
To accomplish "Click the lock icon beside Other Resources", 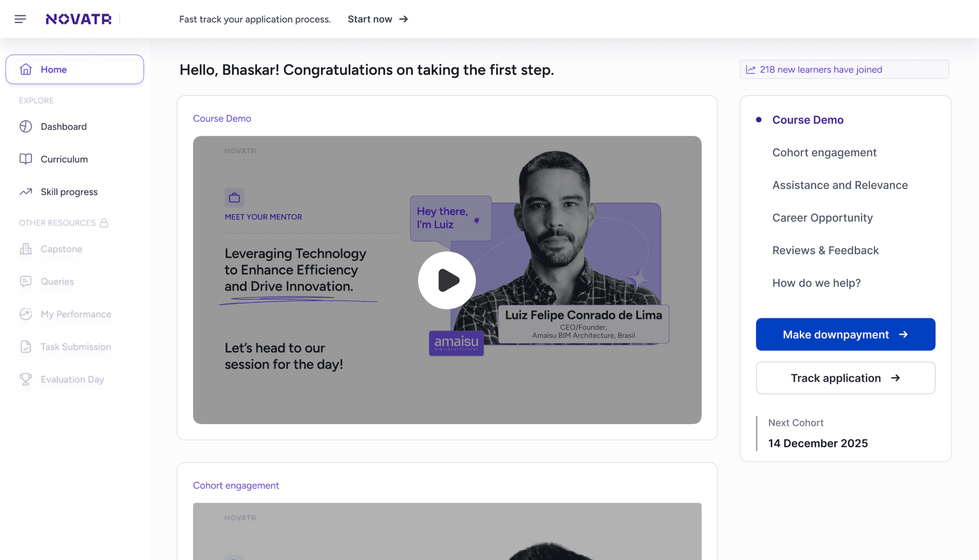I will tap(104, 223).
